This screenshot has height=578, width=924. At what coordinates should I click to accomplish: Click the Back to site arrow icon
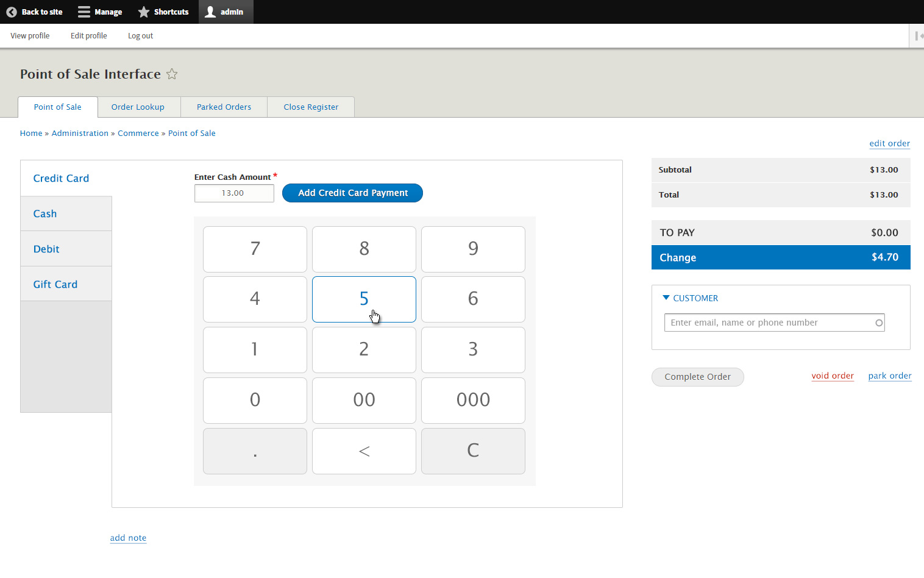click(x=11, y=12)
